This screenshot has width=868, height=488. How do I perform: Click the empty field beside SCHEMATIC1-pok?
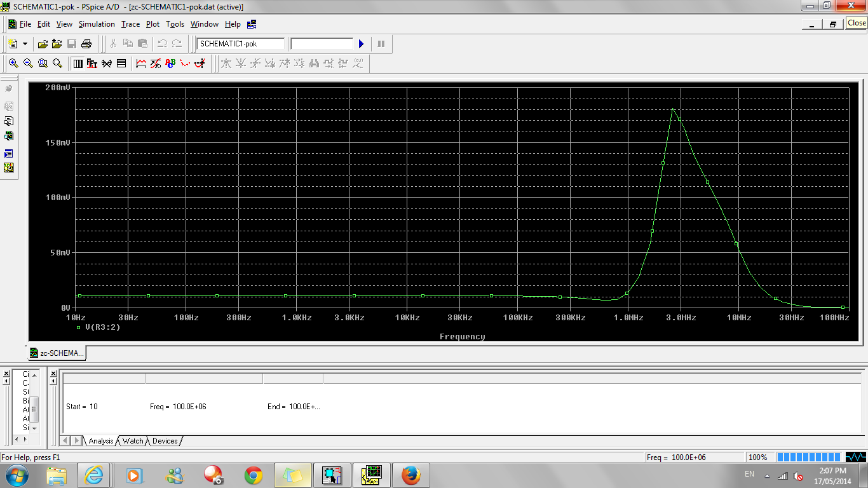tap(322, 44)
